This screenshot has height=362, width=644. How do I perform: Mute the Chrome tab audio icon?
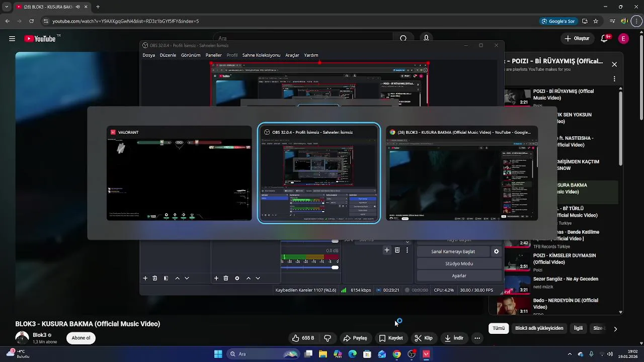point(77,7)
